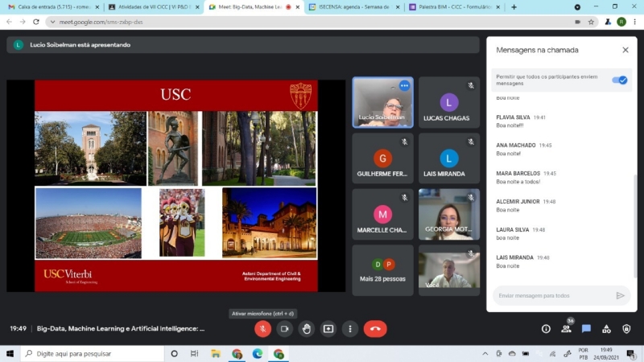View site information dropdown in address bar
This screenshot has height=362, width=644.
point(52,22)
